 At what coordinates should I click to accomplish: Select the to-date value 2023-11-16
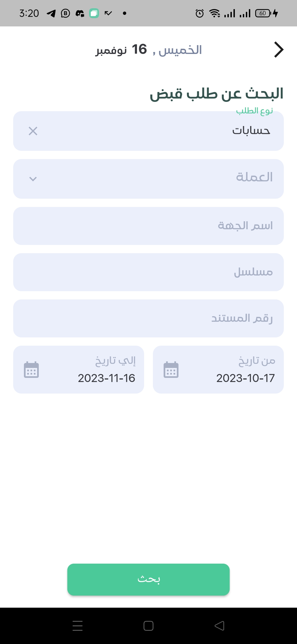[x=106, y=378]
